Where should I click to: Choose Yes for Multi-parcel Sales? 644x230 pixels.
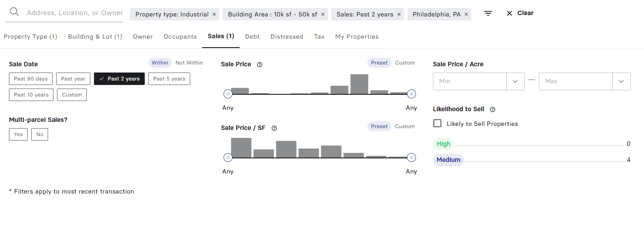[18, 134]
